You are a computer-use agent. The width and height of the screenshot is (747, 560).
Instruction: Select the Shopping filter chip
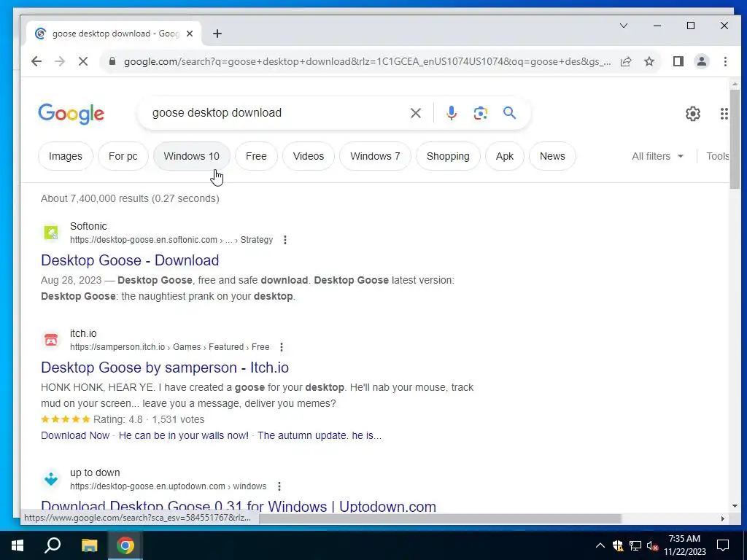448,156
